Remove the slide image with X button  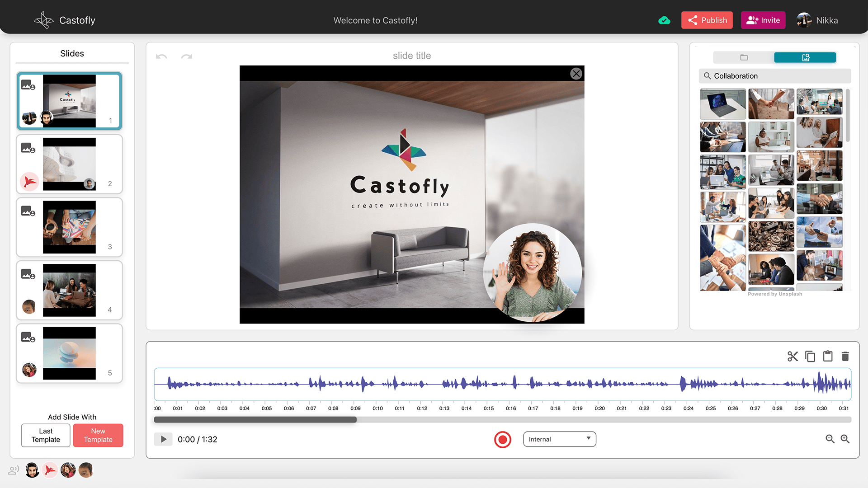[576, 74]
